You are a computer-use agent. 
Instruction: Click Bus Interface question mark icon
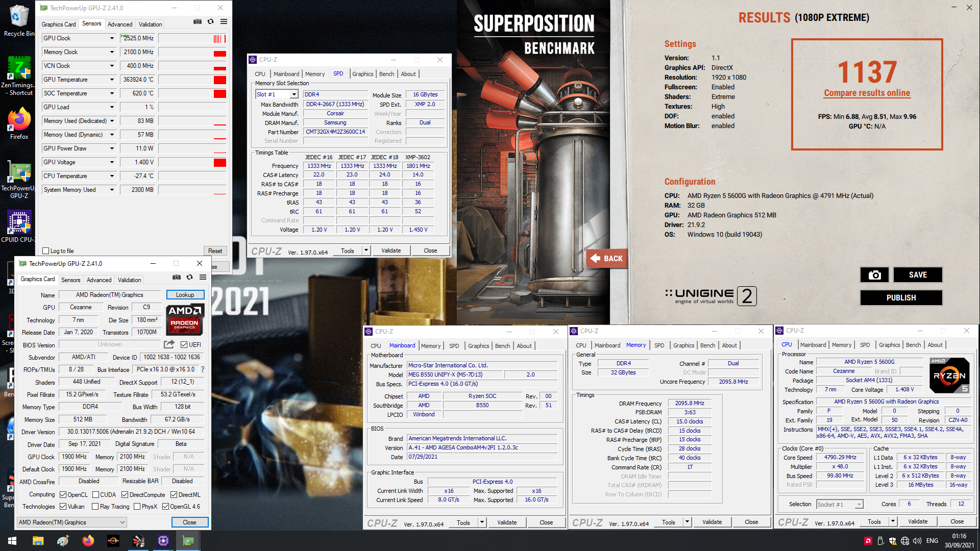pos(203,369)
